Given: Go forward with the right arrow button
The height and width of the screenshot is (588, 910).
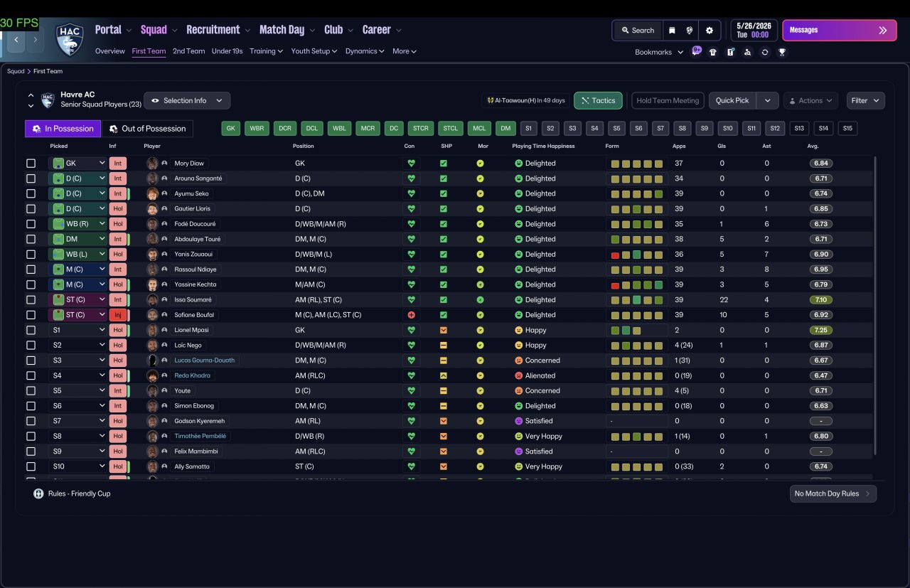Looking at the screenshot, I should [x=35, y=41].
